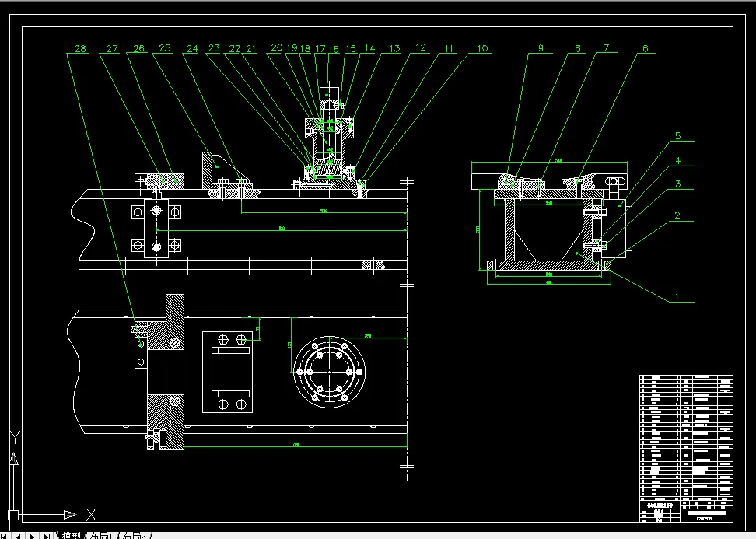
Task: Open the 布局1 layout tab
Action: click(x=102, y=536)
